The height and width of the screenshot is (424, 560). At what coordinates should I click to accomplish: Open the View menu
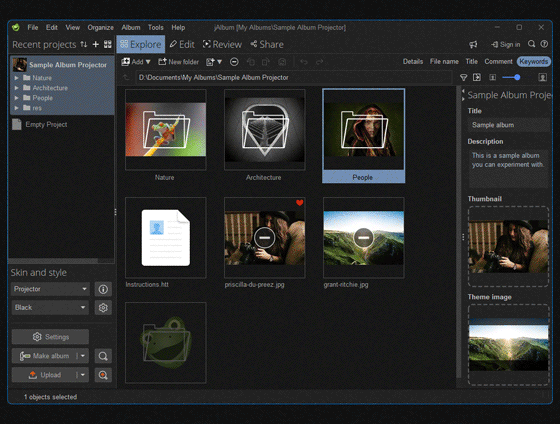[72, 28]
